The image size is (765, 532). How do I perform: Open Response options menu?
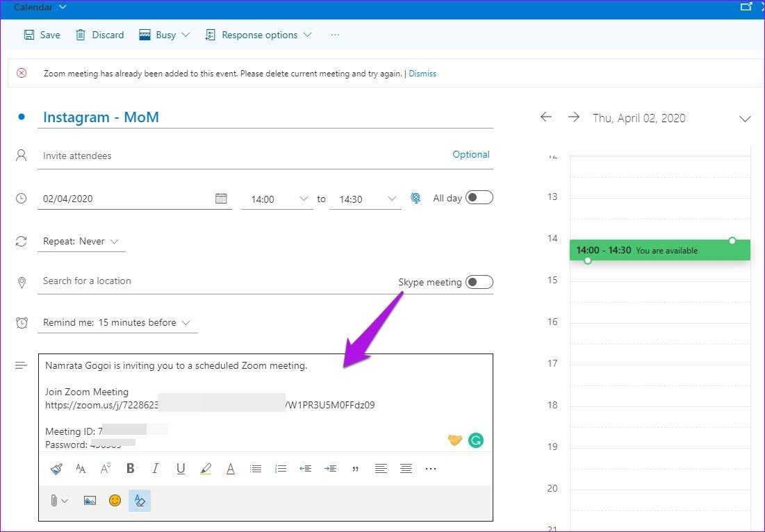[258, 35]
